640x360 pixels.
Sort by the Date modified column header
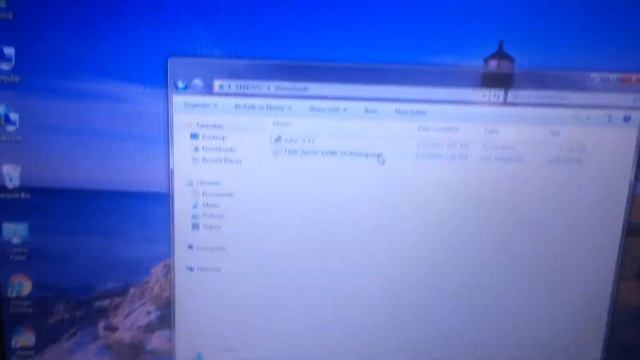[x=438, y=129]
